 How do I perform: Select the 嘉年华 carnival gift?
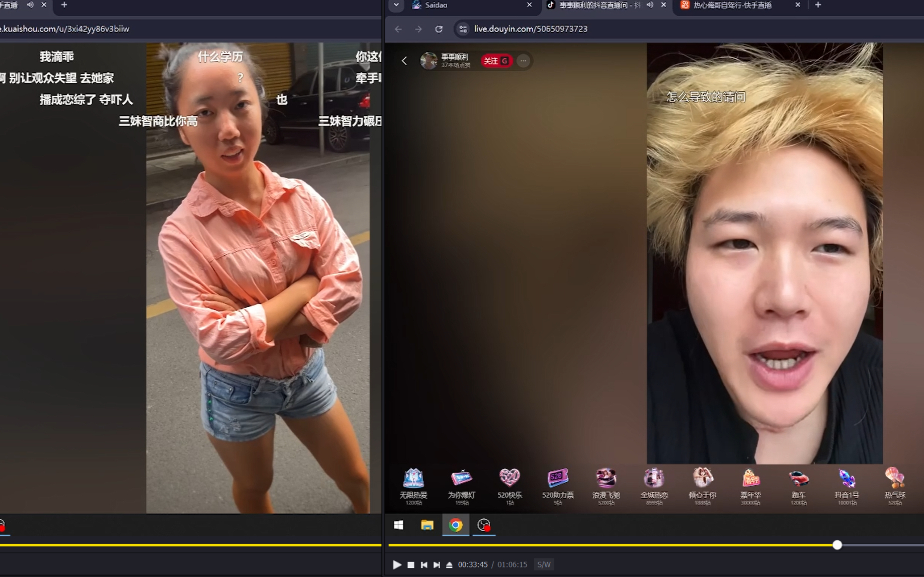750,485
